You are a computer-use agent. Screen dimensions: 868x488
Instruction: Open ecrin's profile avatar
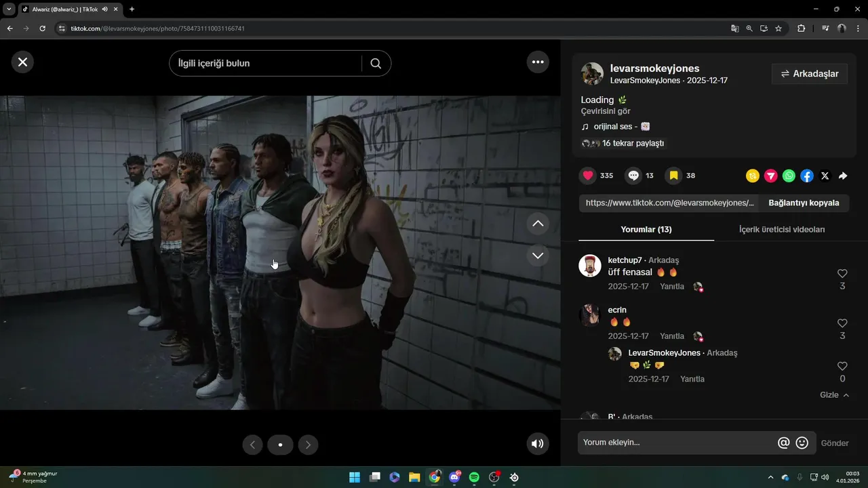pyautogui.click(x=590, y=315)
